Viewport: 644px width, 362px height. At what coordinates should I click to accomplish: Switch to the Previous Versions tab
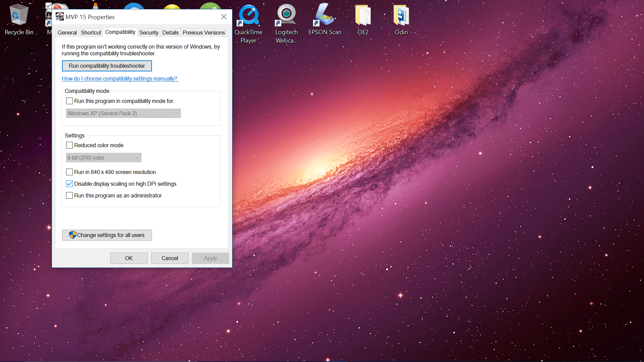click(204, 33)
